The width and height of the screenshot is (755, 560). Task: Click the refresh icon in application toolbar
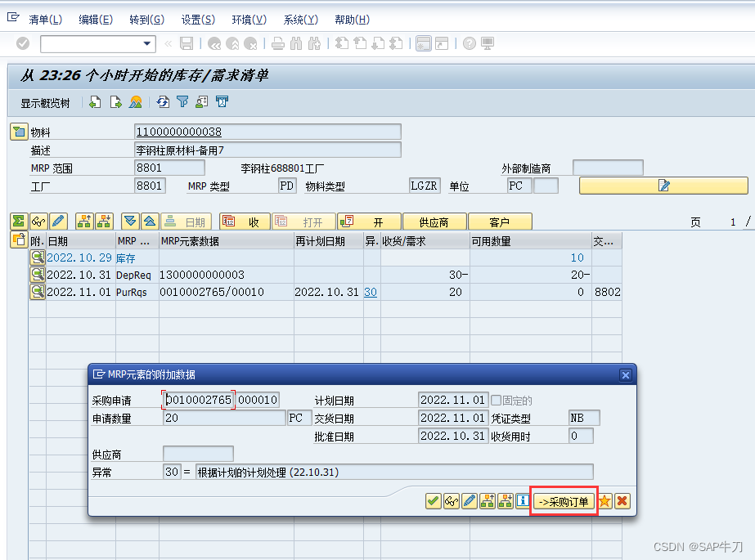[163, 102]
